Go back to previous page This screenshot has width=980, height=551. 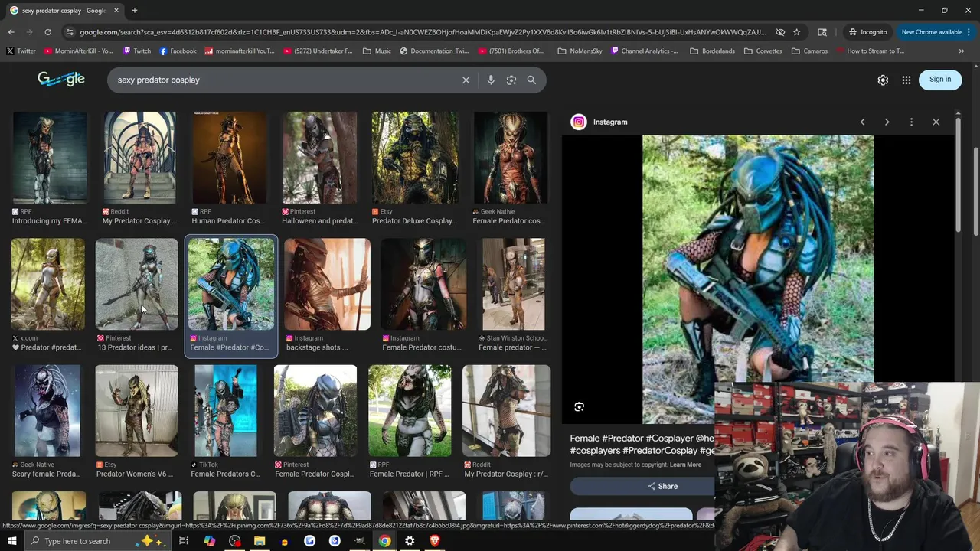pos(11,32)
